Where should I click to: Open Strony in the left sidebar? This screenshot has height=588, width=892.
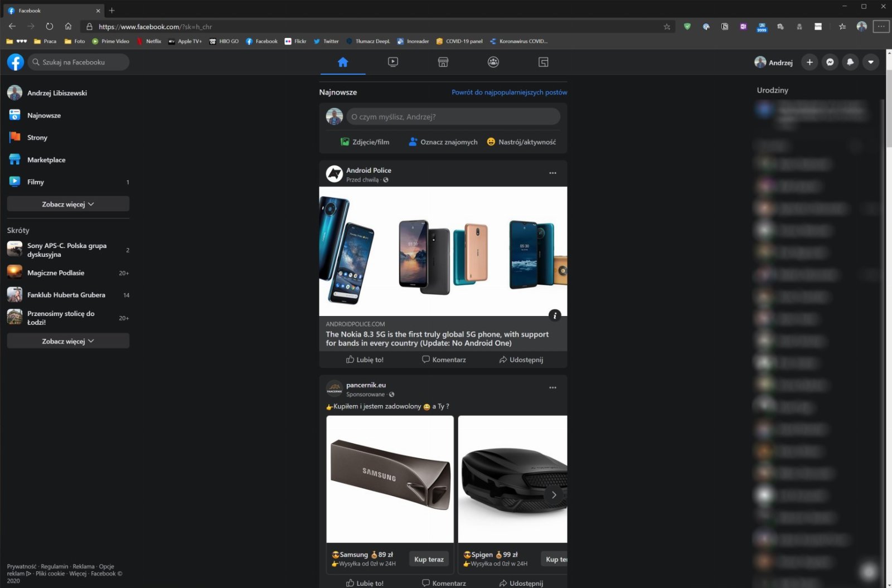point(68,138)
